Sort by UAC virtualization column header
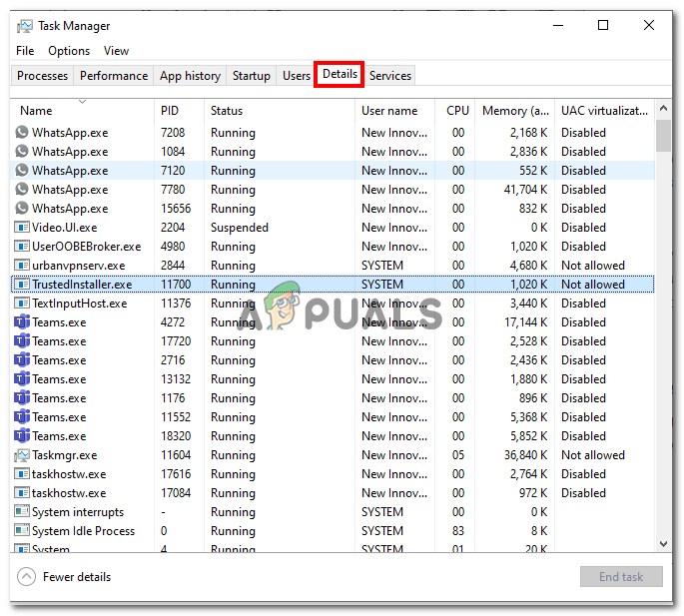684x616 pixels. point(604,111)
